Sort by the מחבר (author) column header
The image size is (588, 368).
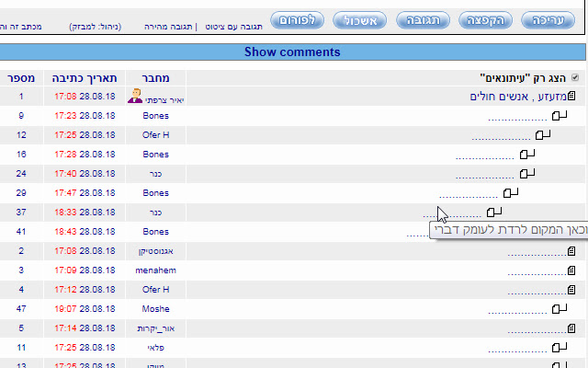click(155, 78)
